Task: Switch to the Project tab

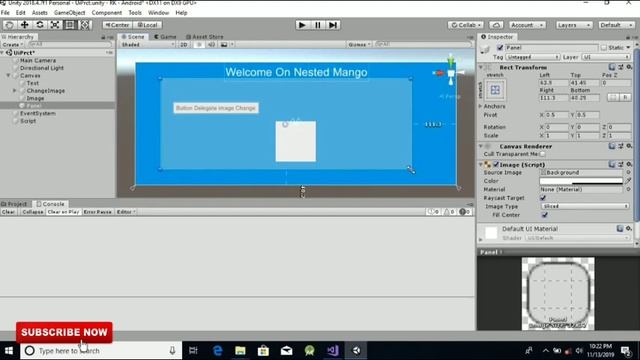Action: pyautogui.click(x=15, y=204)
